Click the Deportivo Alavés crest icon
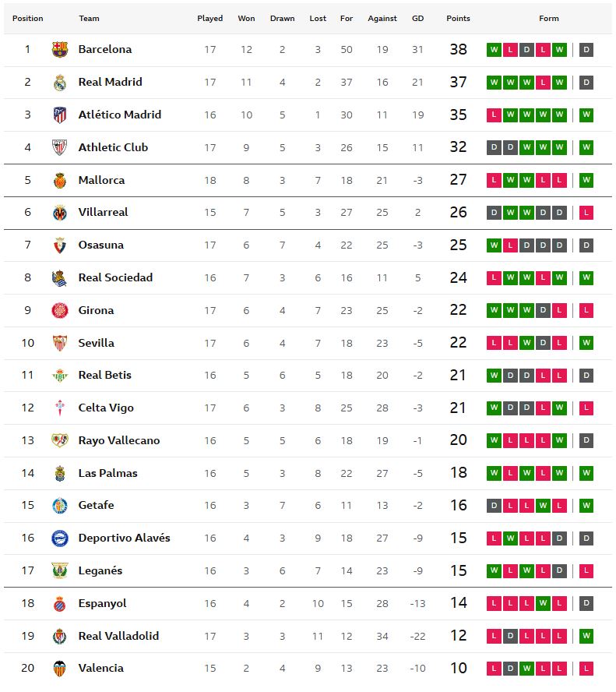This screenshot has width=616, height=692. (60, 538)
